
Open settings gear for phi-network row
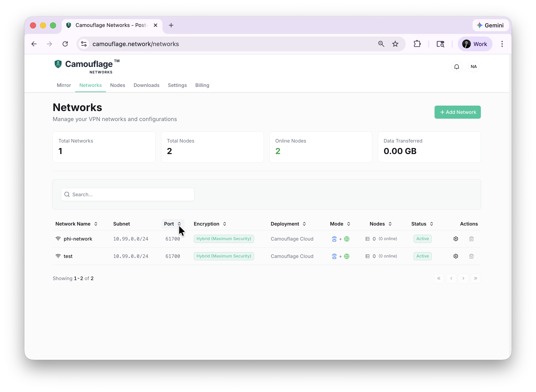pyautogui.click(x=456, y=239)
